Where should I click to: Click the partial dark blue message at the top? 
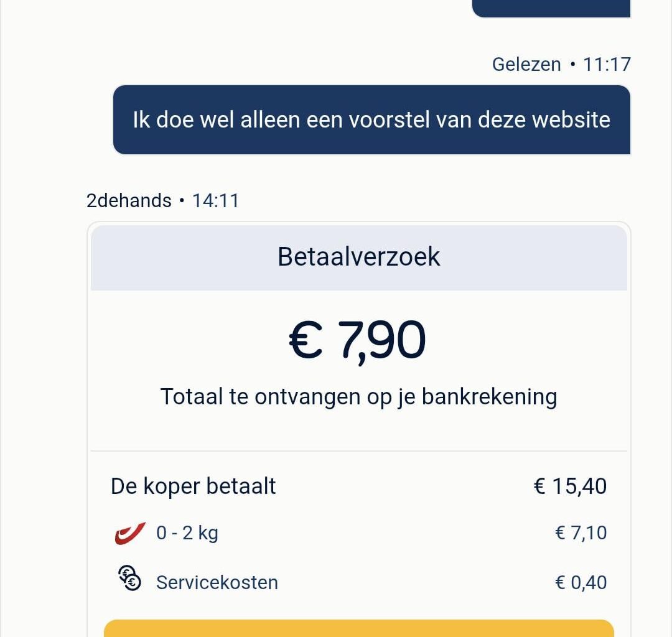click(x=551, y=7)
